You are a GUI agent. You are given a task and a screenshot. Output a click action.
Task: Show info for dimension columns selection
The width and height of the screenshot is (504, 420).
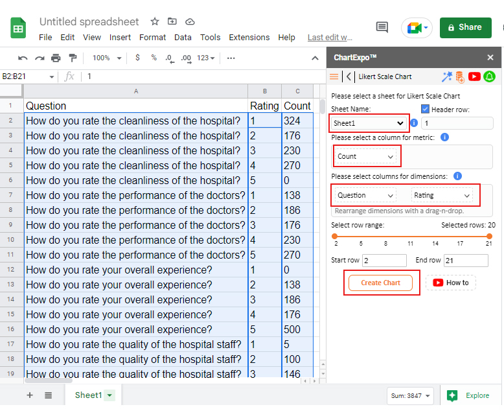coord(457,176)
